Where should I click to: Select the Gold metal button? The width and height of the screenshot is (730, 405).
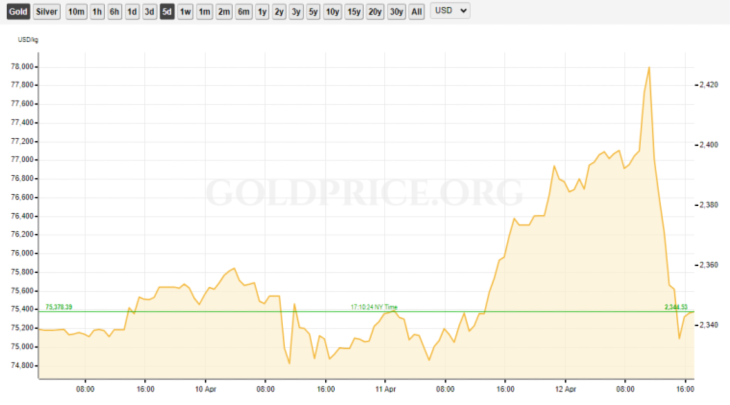point(18,12)
